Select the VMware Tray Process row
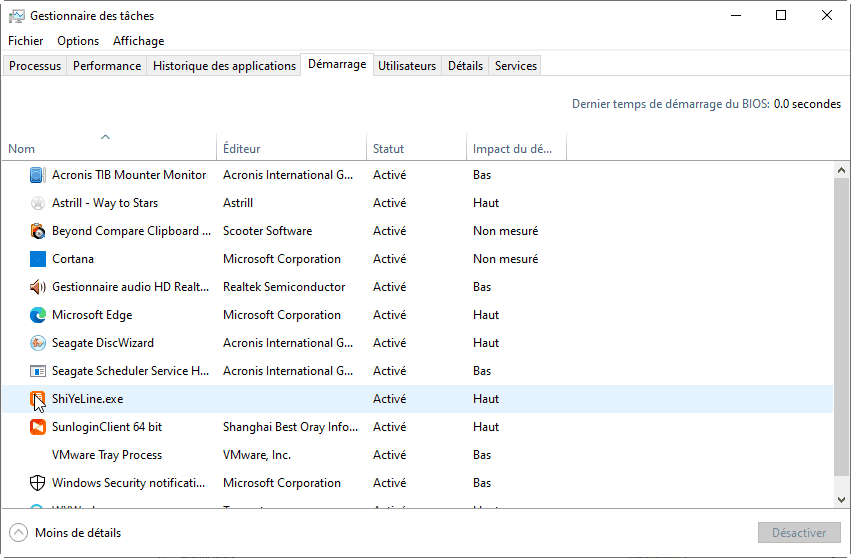The width and height of the screenshot is (851, 558). point(107,455)
